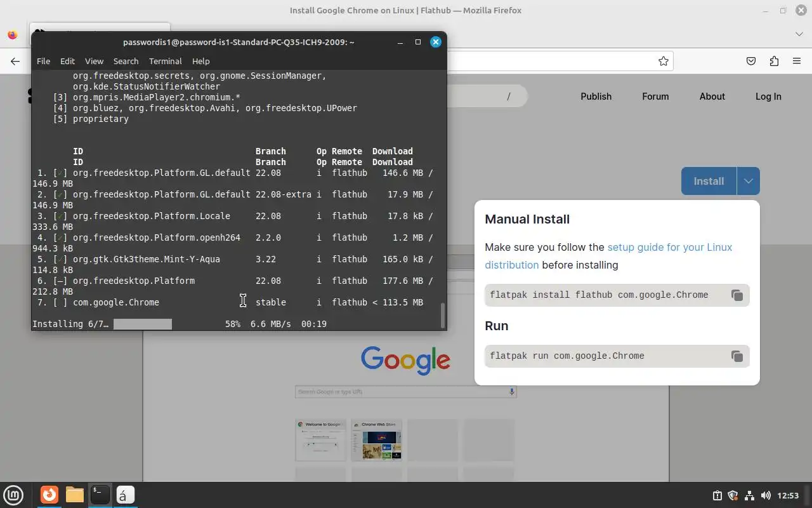Click the Run heading
Viewport: 812px width, 508px height.
[x=497, y=326]
